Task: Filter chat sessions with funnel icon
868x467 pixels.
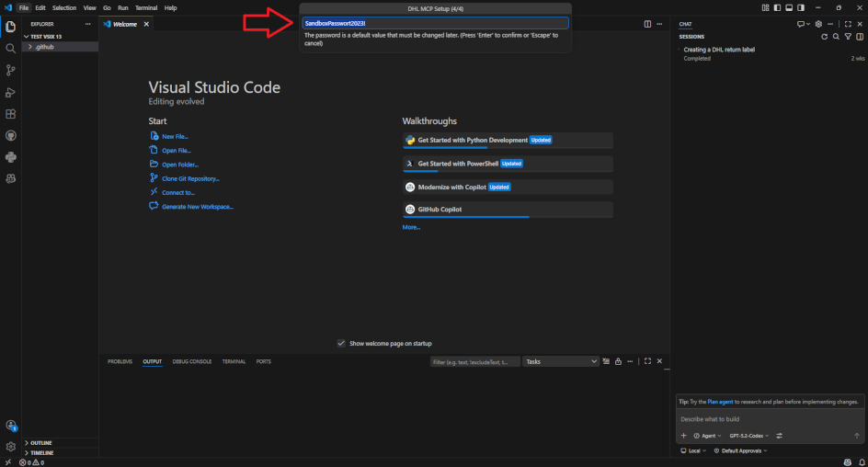Action: click(x=848, y=37)
